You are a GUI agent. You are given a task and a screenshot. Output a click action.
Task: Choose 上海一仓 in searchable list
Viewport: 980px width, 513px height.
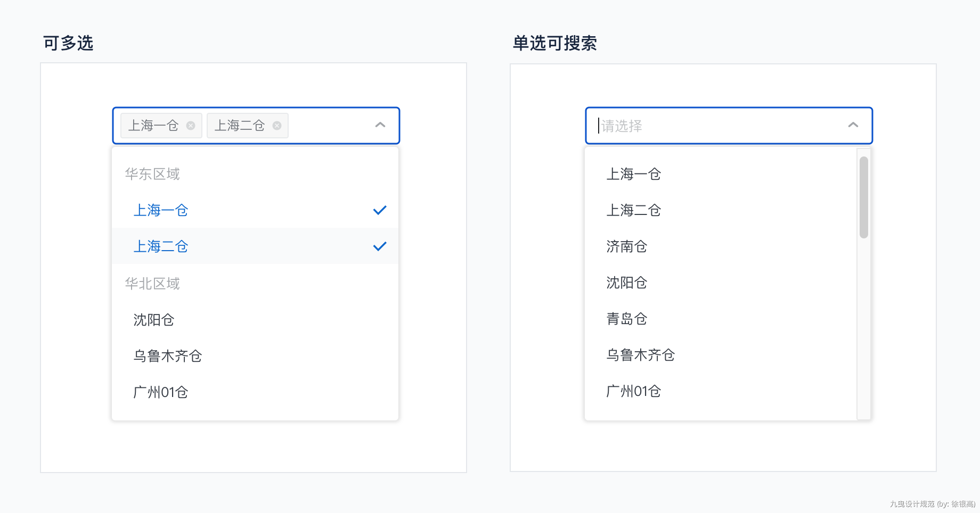pyautogui.click(x=721, y=174)
